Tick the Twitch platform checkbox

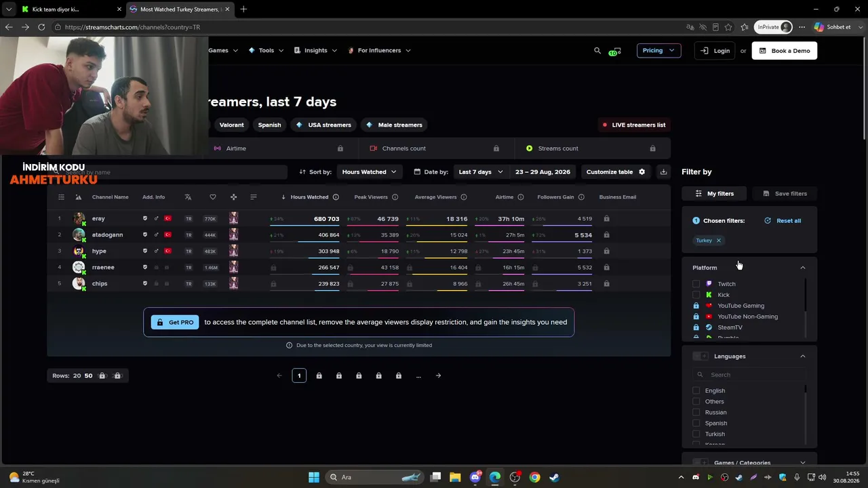696,284
